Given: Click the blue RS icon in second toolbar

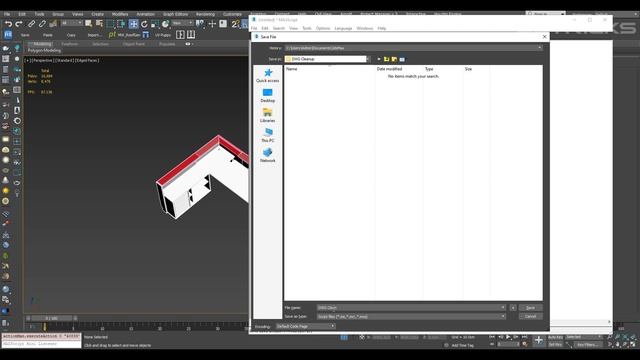Looking at the screenshot, I should [x=8, y=35].
